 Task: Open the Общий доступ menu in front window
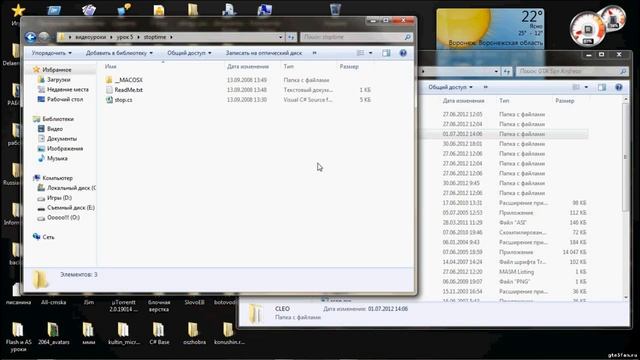click(189, 53)
